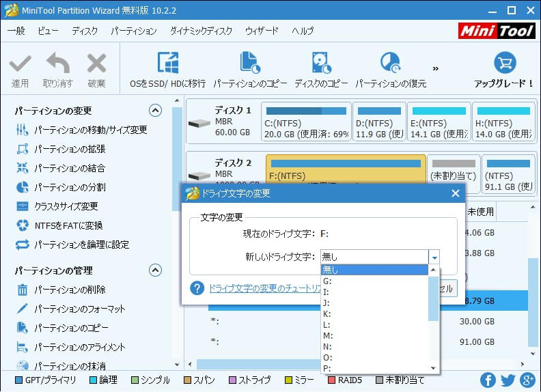
Task: Select the E:(NTFS) partition block
Action: pyautogui.click(x=439, y=122)
